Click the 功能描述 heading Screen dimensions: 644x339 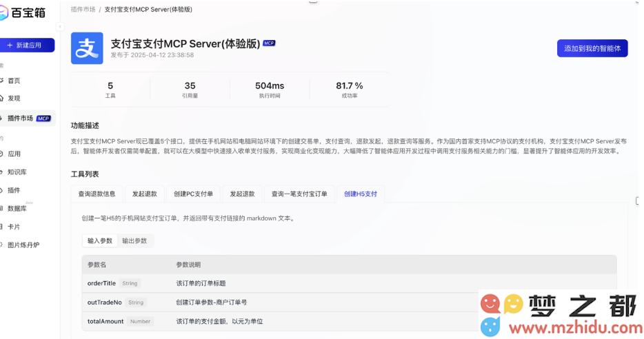[x=85, y=125]
